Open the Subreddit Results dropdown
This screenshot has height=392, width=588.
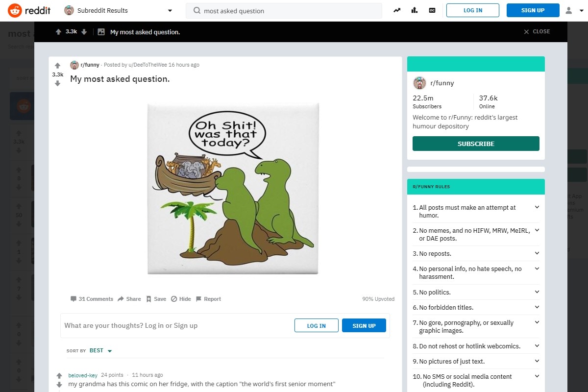coord(119,10)
